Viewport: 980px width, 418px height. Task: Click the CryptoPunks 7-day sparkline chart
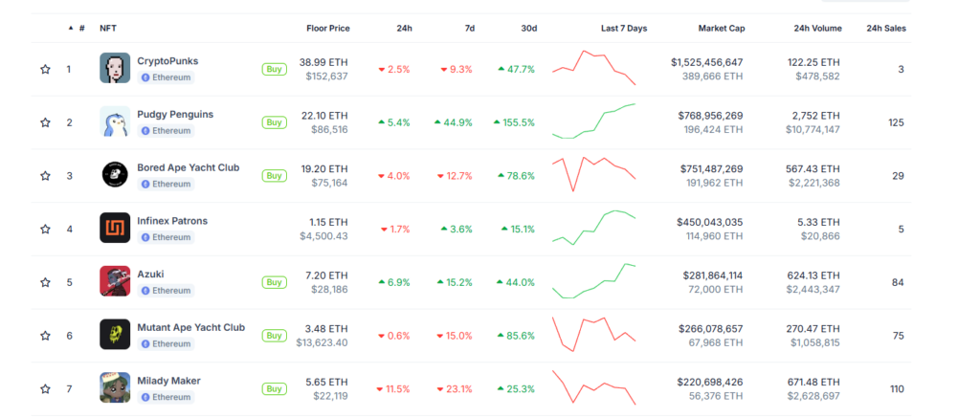click(593, 68)
